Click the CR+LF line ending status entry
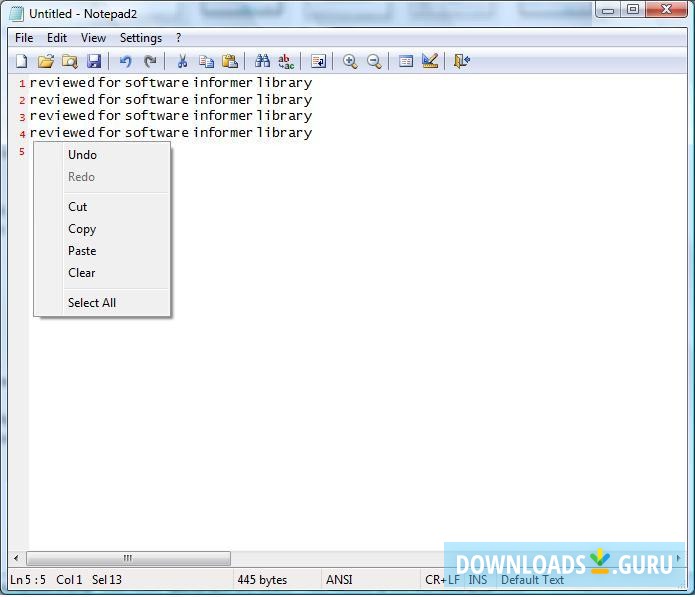Screen dimensions: 695x597 [442, 580]
